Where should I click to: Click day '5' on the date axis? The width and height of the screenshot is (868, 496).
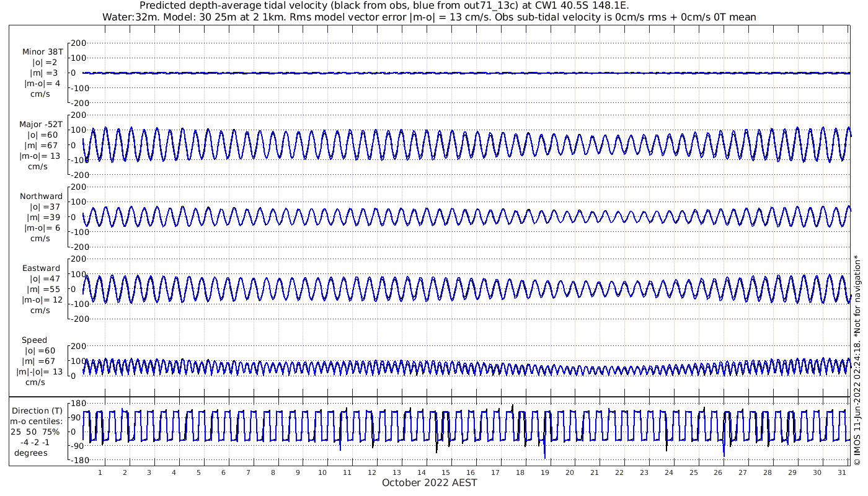tap(198, 472)
